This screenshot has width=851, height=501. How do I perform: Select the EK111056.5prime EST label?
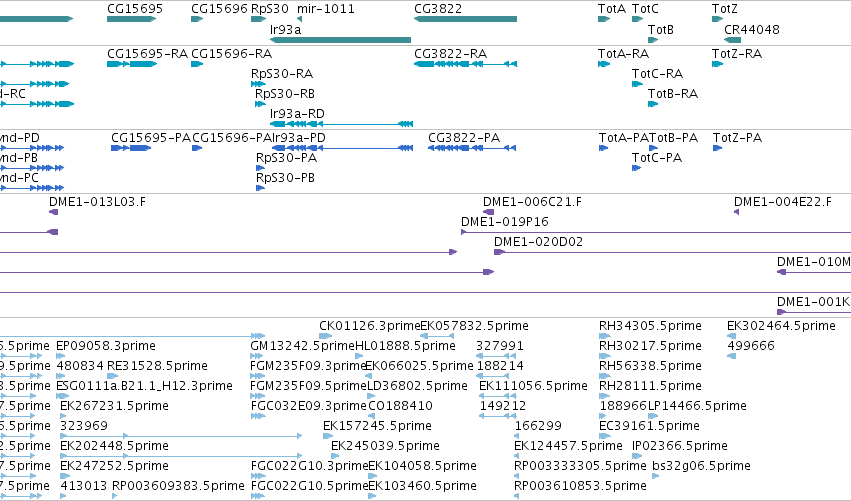(x=533, y=386)
